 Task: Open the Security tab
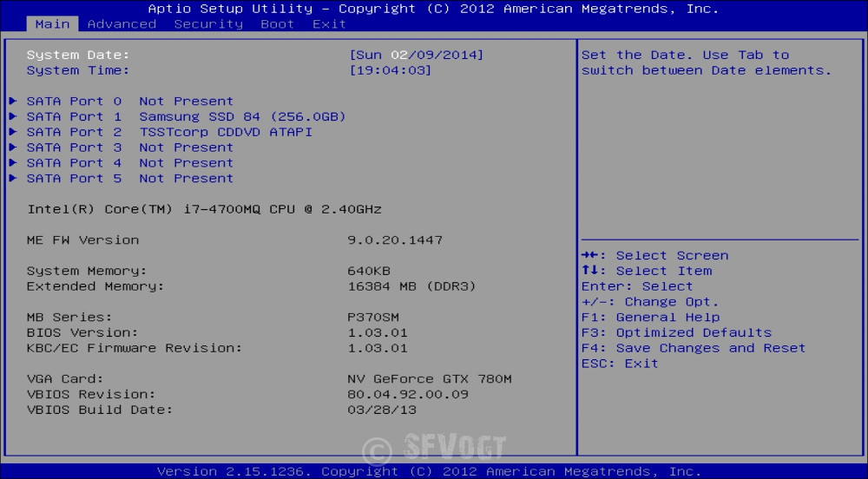(x=208, y=24)
